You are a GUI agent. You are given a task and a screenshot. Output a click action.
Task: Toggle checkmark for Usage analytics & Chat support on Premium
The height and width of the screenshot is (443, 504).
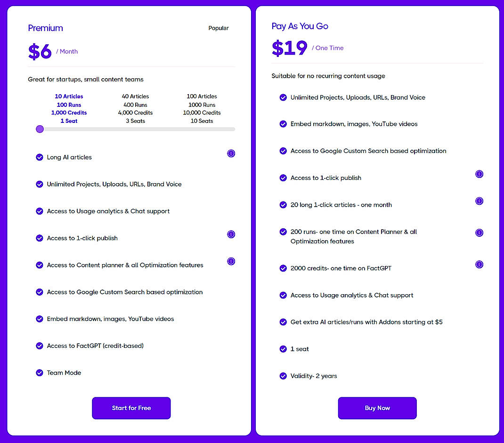click(x=40, y=211)
